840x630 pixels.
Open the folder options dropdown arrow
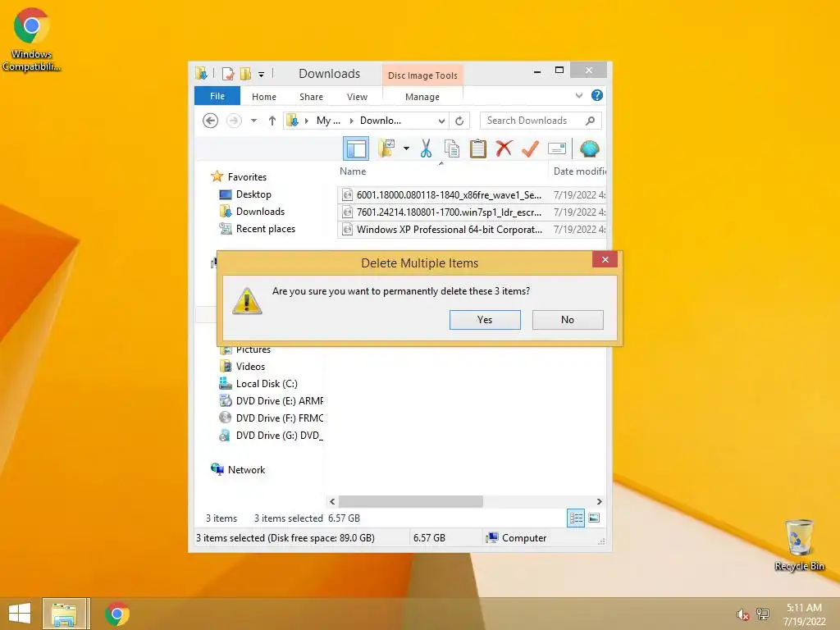407,148
